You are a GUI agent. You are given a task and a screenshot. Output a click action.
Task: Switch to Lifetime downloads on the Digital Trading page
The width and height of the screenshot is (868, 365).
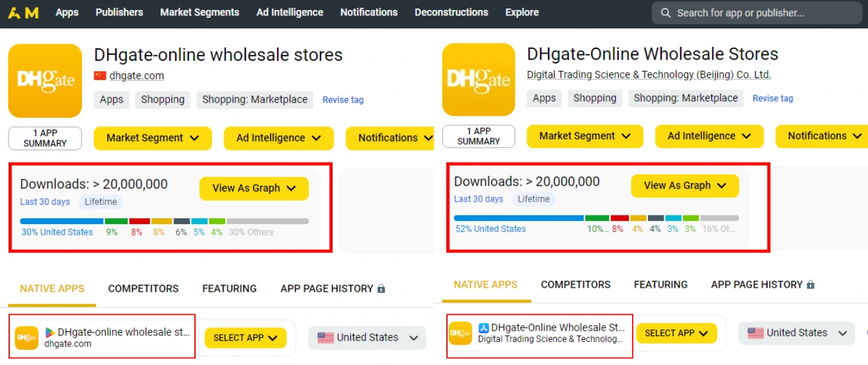click(x=533, y=199)
